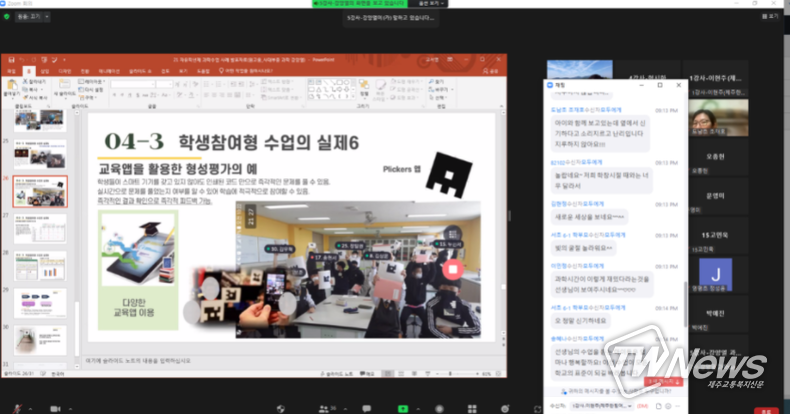Click the PowerPoint save icon in title bar
The image size is (790, 414).
click(x=12, y=60)
